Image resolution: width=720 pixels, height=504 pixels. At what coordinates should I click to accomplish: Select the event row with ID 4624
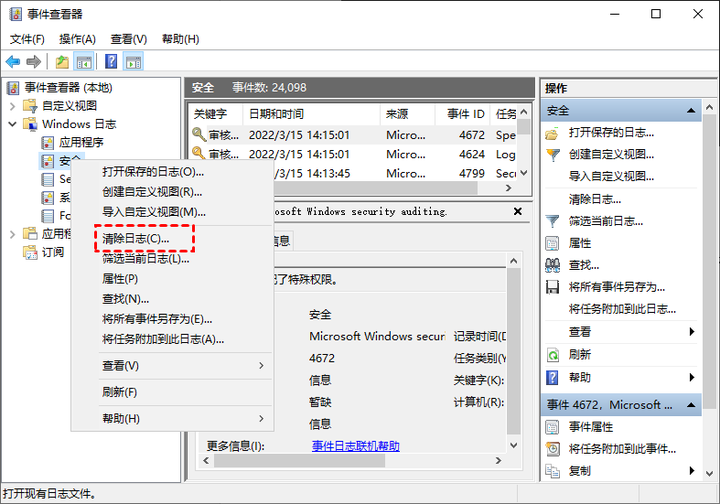click(354, 155)
